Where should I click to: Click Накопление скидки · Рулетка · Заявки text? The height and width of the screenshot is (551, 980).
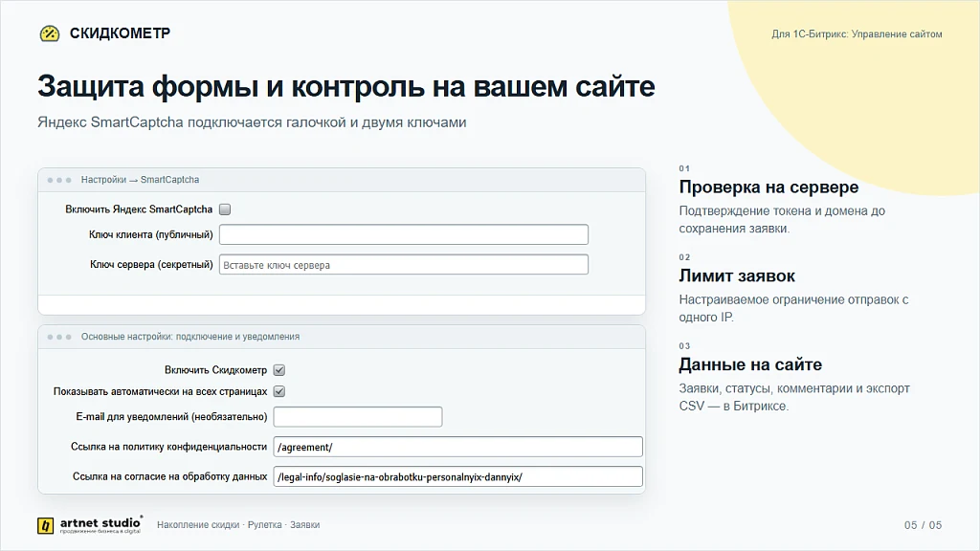(x=238, y=525)
